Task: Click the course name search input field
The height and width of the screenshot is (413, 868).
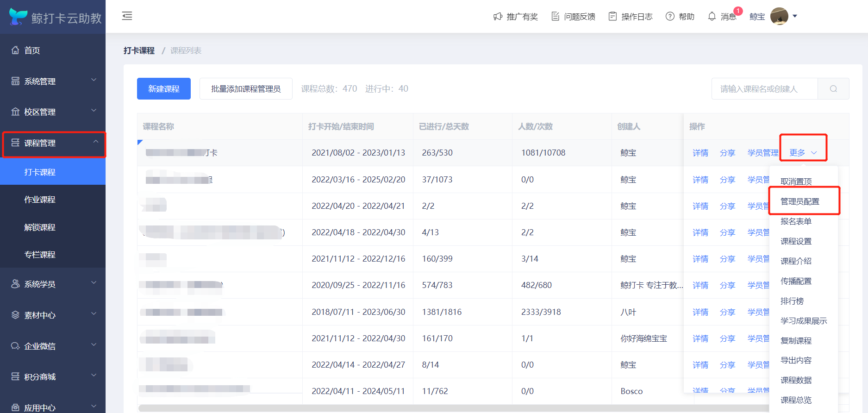Action: 764,89
